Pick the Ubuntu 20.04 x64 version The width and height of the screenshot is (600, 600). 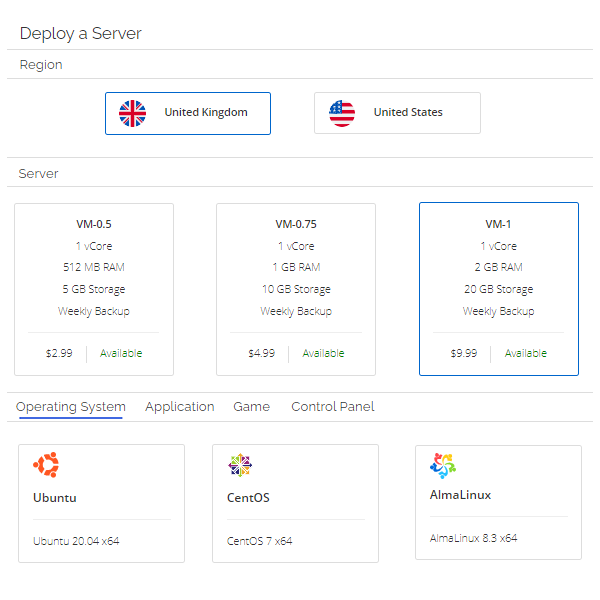[76, 541]
